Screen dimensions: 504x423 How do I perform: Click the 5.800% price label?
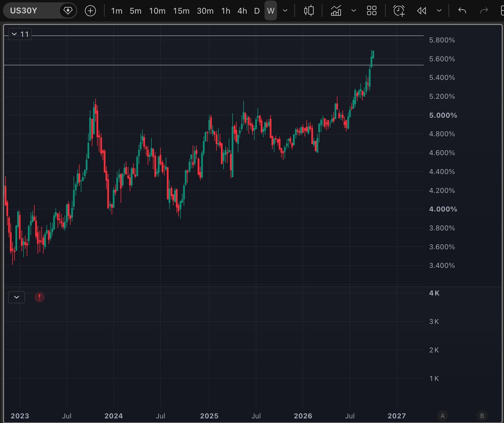(442, 40)
